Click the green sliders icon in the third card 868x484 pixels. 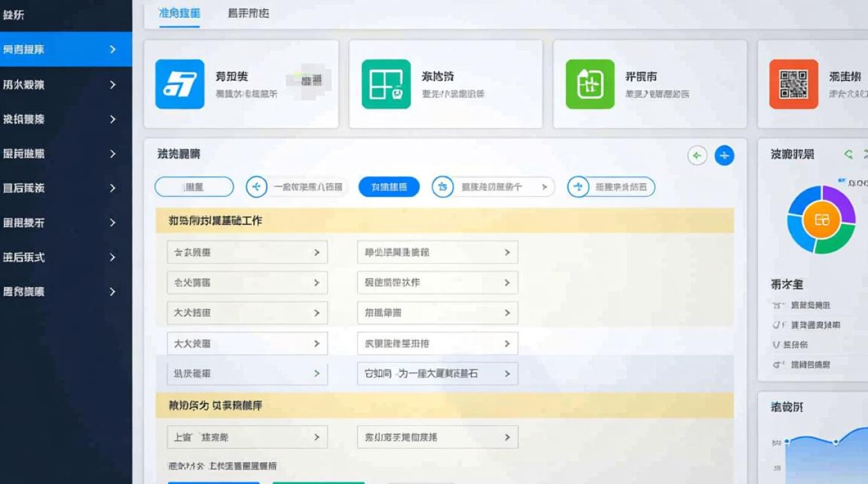pos(590,84)
